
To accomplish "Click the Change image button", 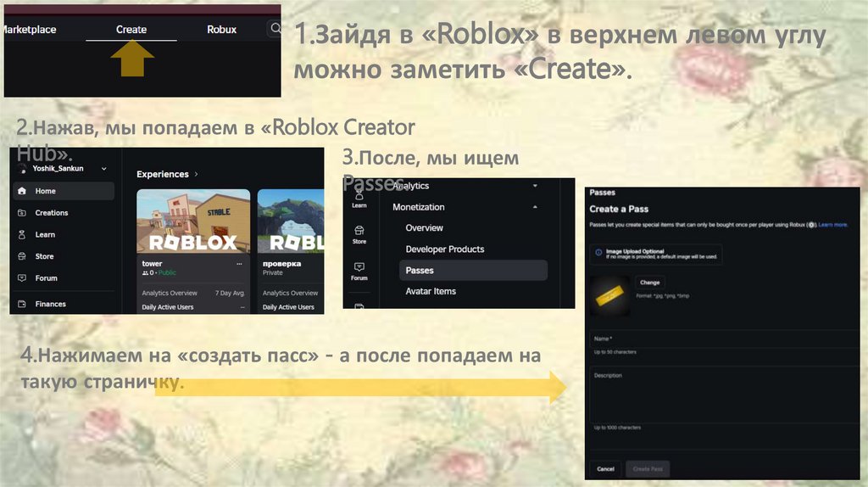I will [x=650, y=283].
